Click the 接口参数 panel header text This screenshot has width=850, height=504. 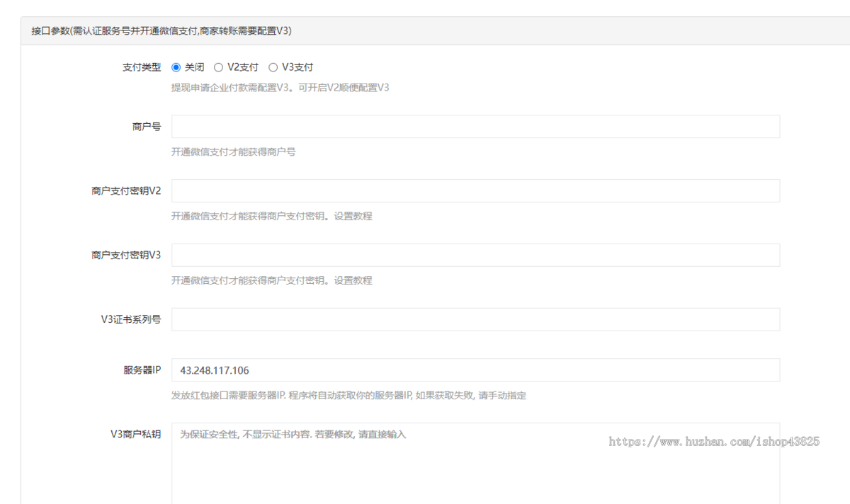(x=161, y=31)
